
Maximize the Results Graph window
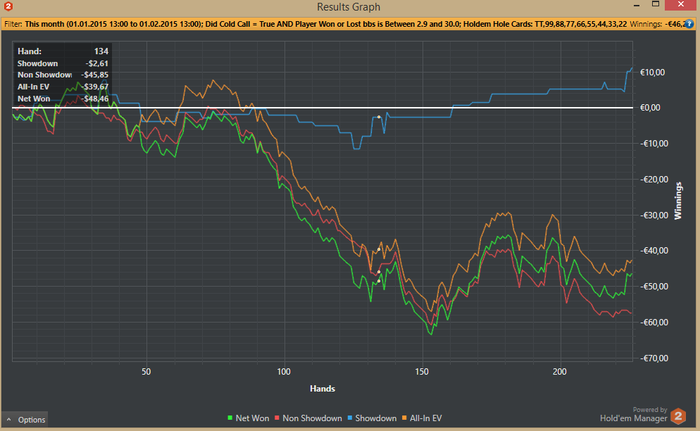pyautogui.click(x=655, y=4)
